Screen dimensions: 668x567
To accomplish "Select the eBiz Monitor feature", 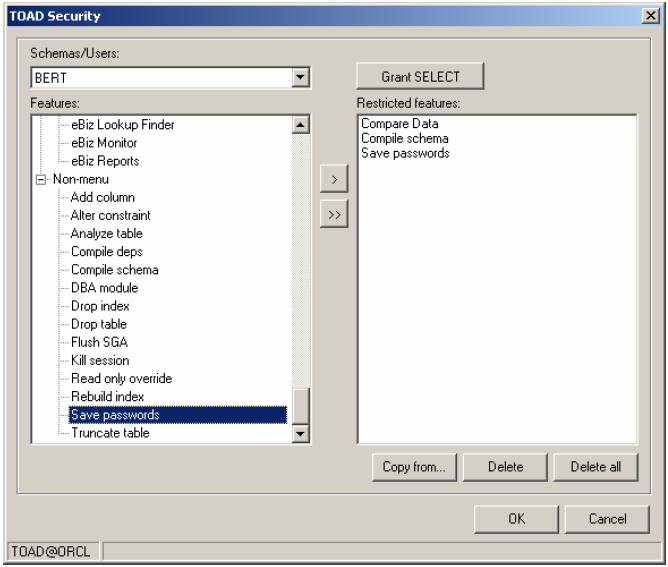I will 104,143.
